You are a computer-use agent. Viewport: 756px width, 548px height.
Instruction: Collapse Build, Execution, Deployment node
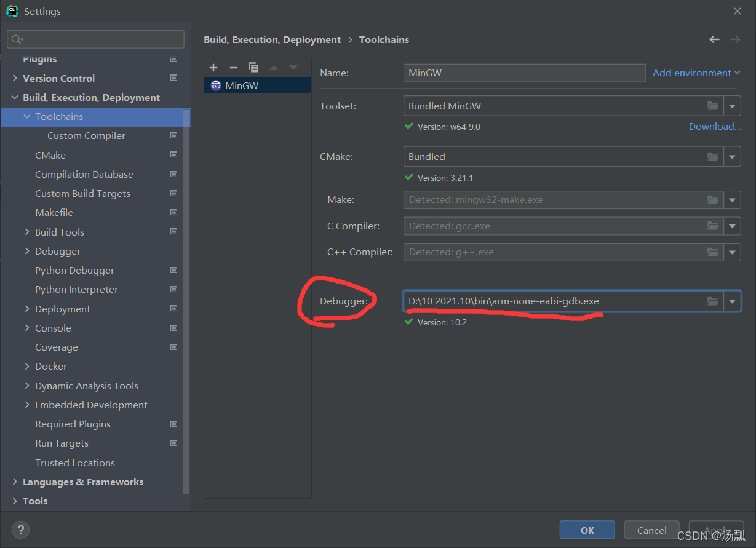15,97
